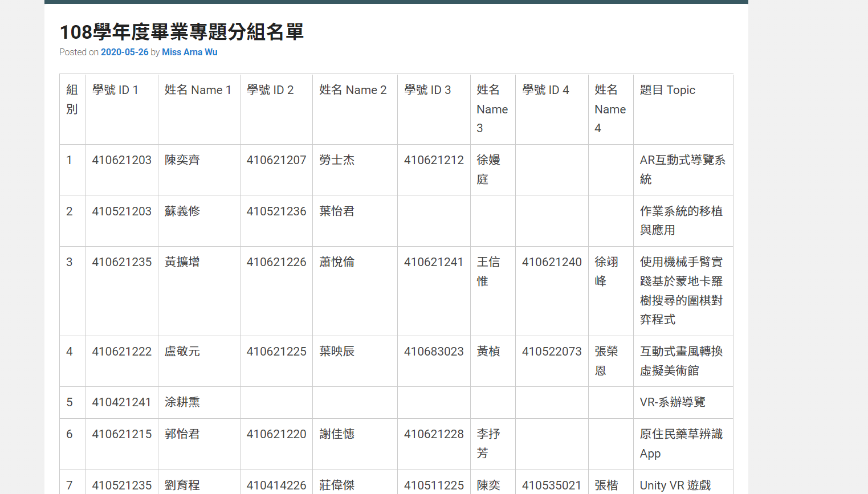Open the Miss Arna Wu author link
The width and height of the screenshot is (868, 494).
click(189, 52)
